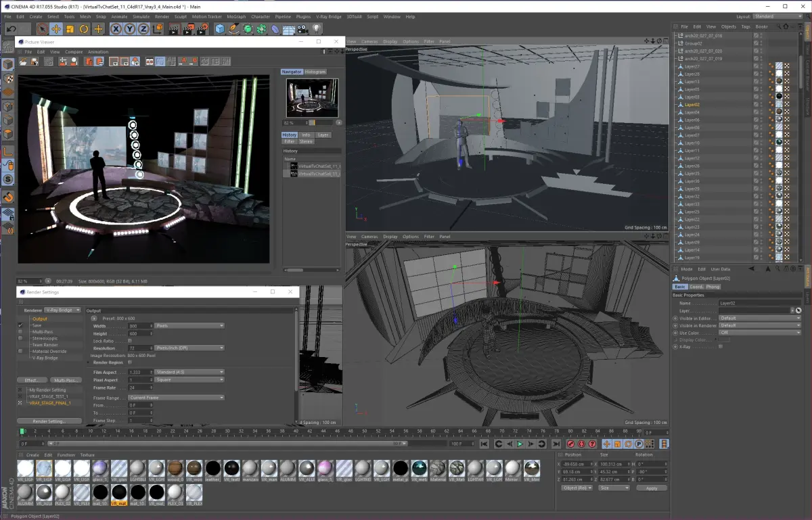This screenshot has width=812, height=520.
Task: Click Render to Picture Viewer icon
Action: coord(187,29)
